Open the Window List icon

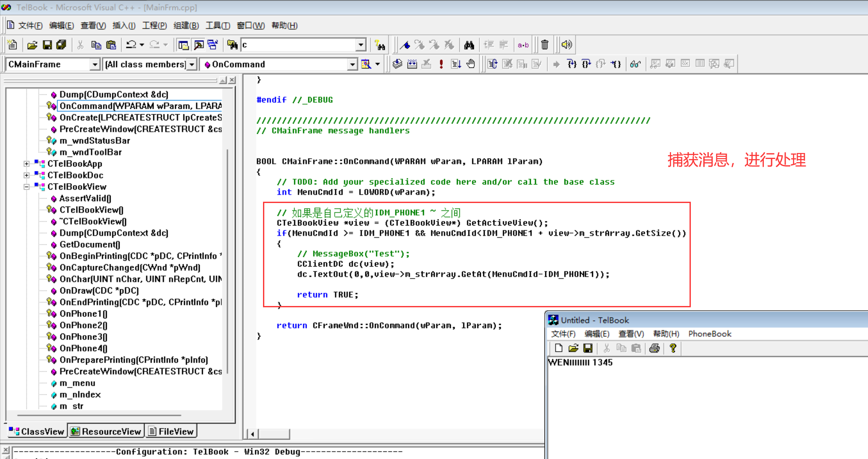pyautogui.click(x=213, y=45)
